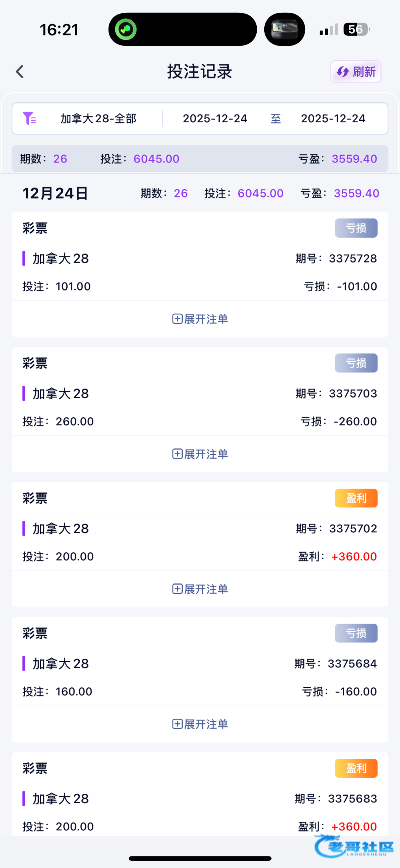Image resolution: width=400 pixels, height=868 pixels.
Task: Expand bet slip for period 3375702
Action: pos(200,589)
